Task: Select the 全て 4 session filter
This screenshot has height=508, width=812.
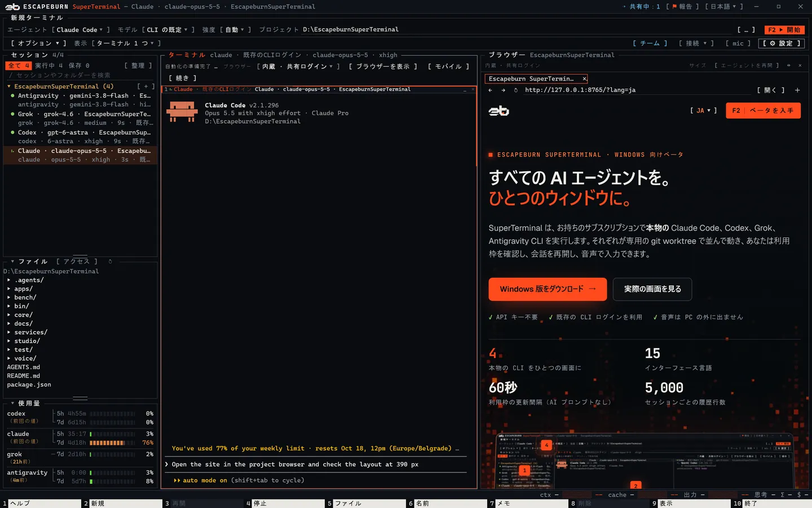Action: click(x=19, y=65)
